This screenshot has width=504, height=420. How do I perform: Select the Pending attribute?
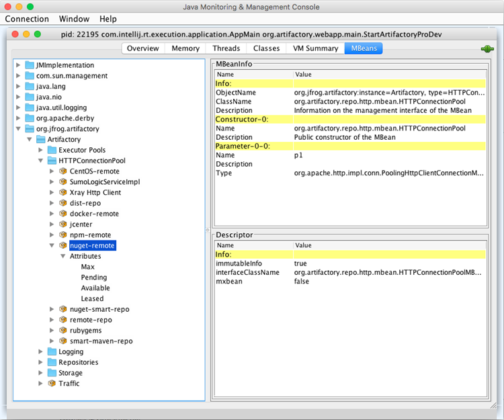tap(93, 278)
